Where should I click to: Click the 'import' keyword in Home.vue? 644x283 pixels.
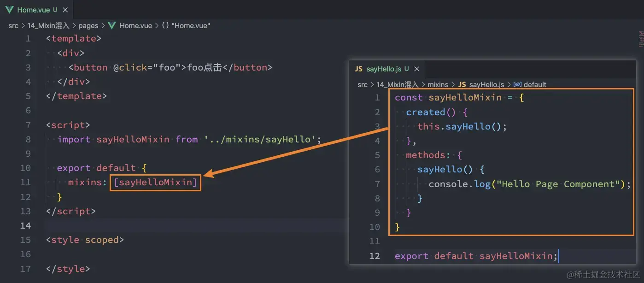tap(74, 139)
